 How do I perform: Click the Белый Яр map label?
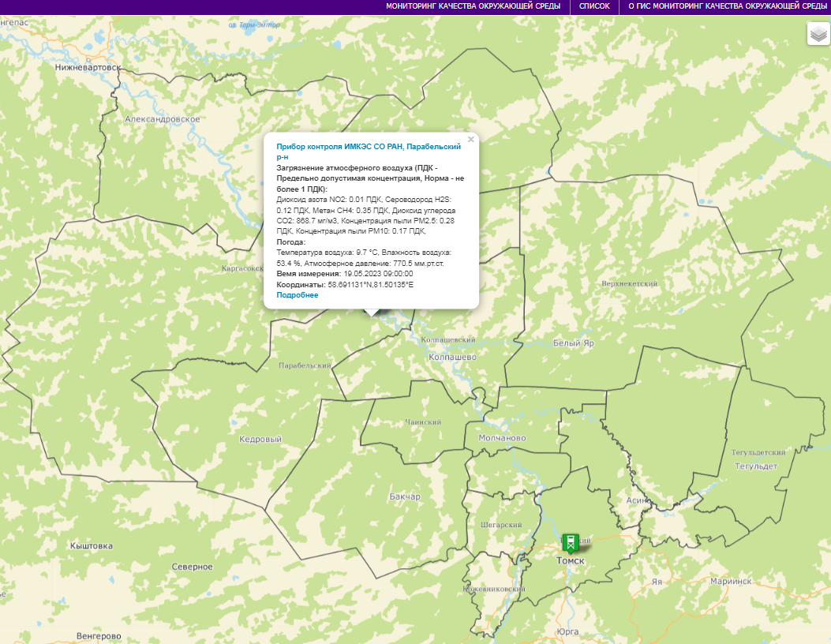click(x=572, y=343)
